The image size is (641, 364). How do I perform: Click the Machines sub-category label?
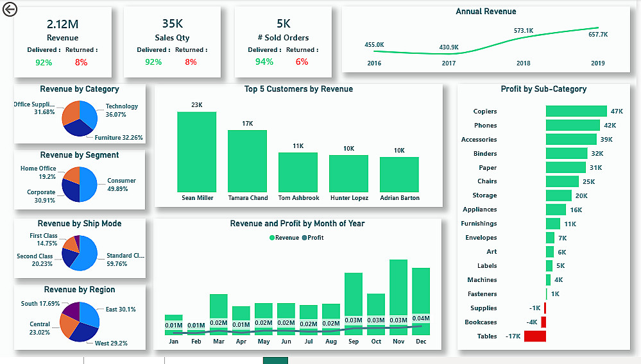tap(482, 280)
